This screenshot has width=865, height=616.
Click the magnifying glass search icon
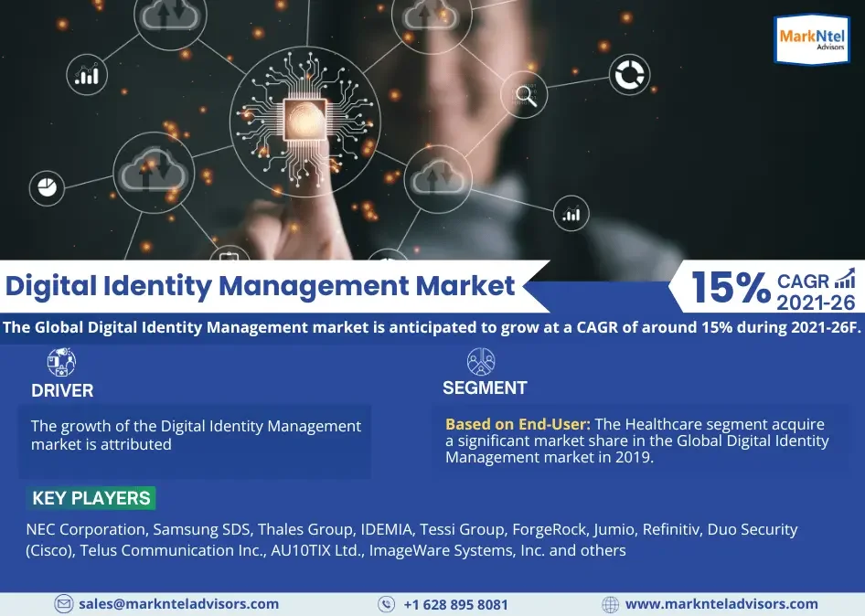[x=526, y=94]
